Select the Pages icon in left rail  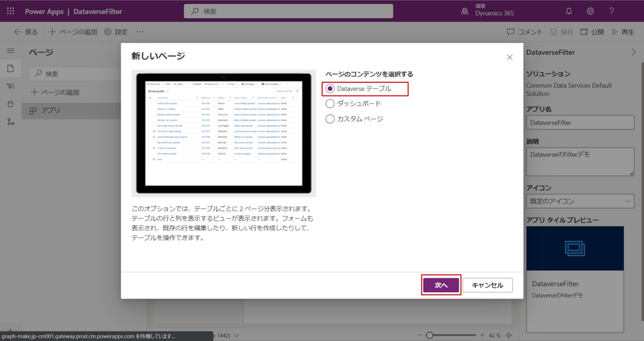pos(10,68)
